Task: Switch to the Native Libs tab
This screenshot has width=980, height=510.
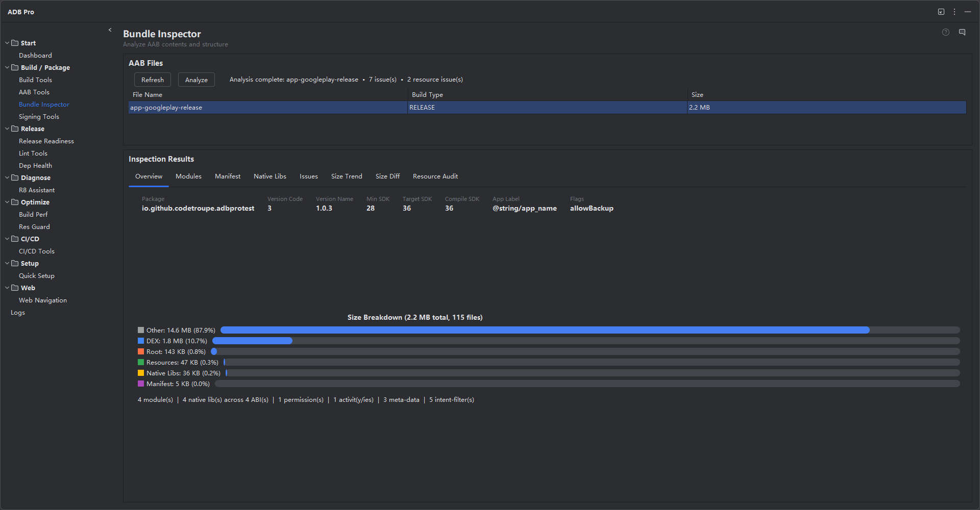Action: pos(270,176)
